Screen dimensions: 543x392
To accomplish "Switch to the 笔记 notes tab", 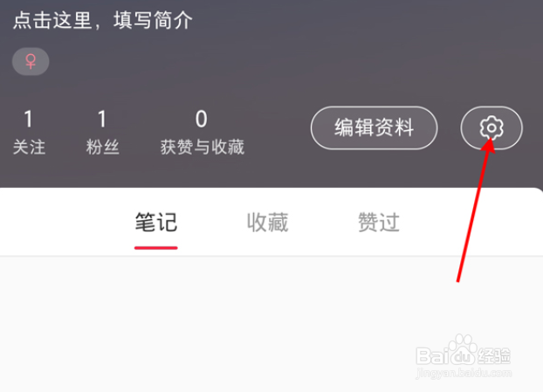I will [156, 222].
